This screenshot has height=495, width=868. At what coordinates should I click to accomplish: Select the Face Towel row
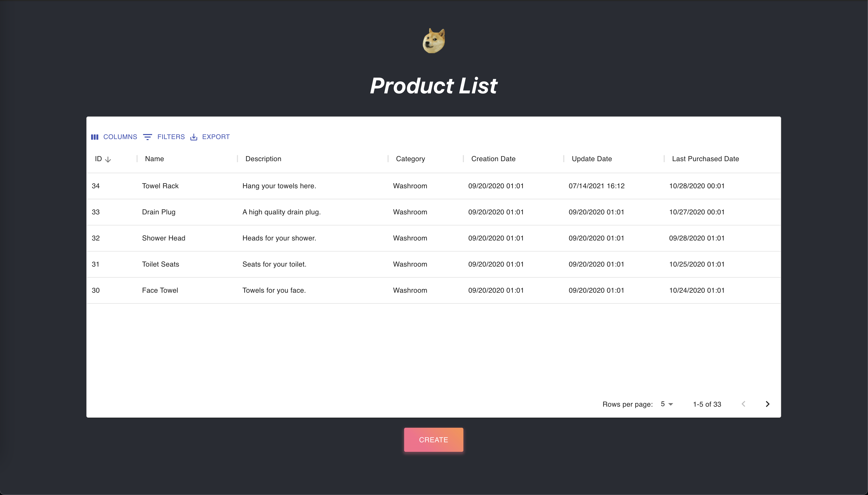click(x=160, y=290)
